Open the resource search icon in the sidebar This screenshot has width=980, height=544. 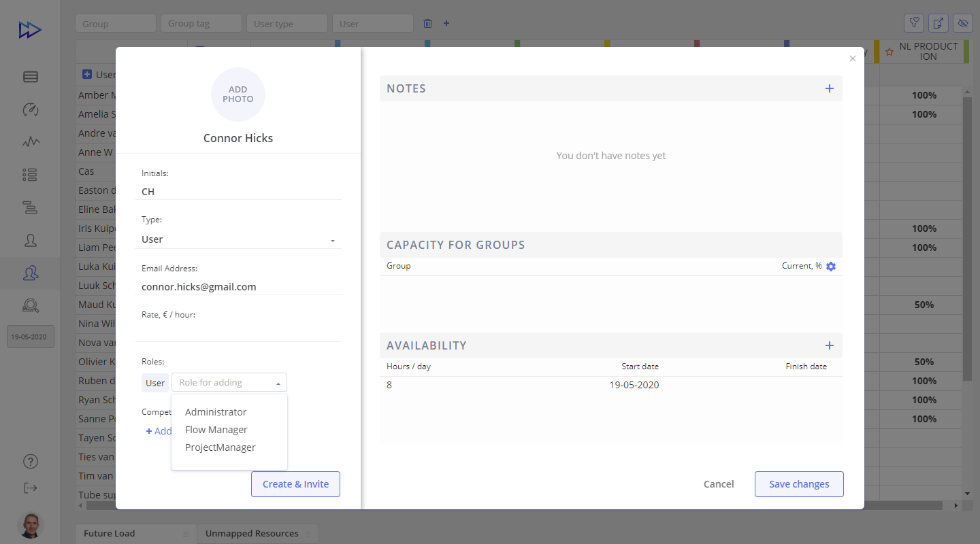point(30,305)
